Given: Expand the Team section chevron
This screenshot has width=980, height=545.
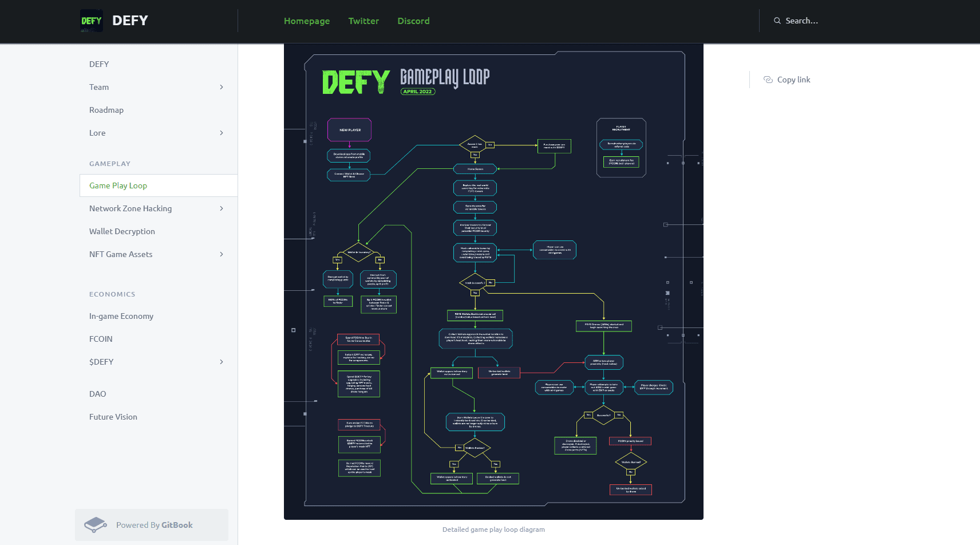Looking at the screenshot, I should tap(222, 87).
